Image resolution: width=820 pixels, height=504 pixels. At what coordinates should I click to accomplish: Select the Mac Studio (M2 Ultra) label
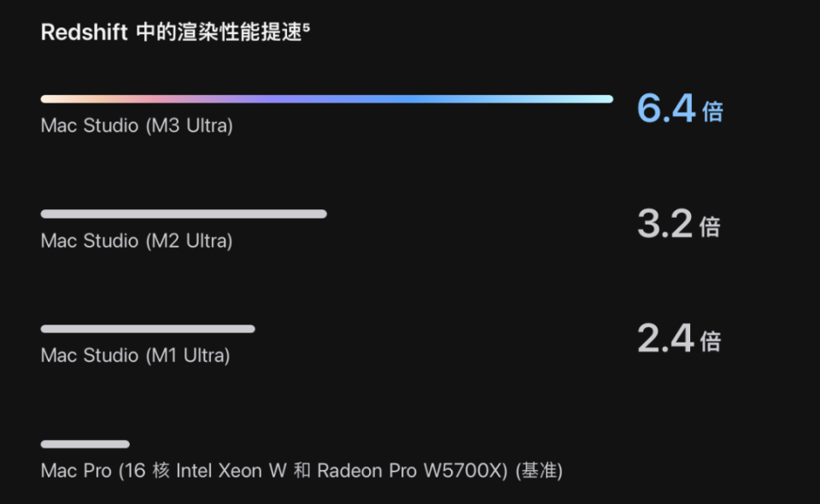click(137, 241)
